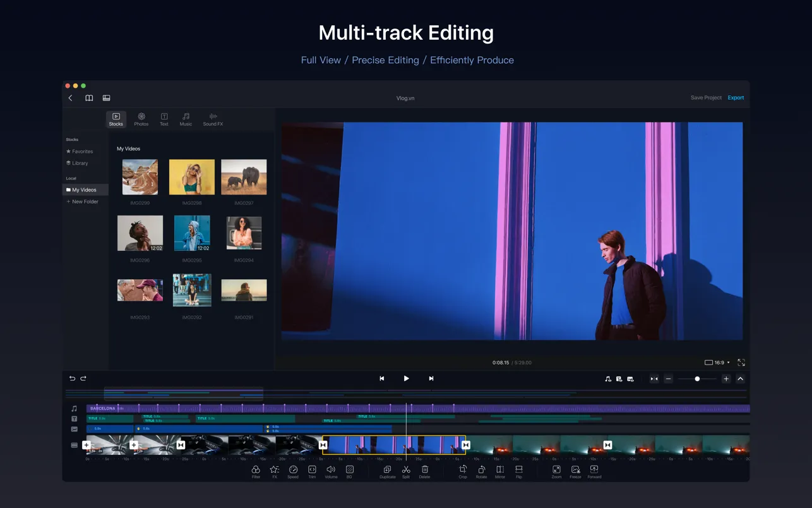Open the Volume control icon
812x508 pixels.
point(331,470)
